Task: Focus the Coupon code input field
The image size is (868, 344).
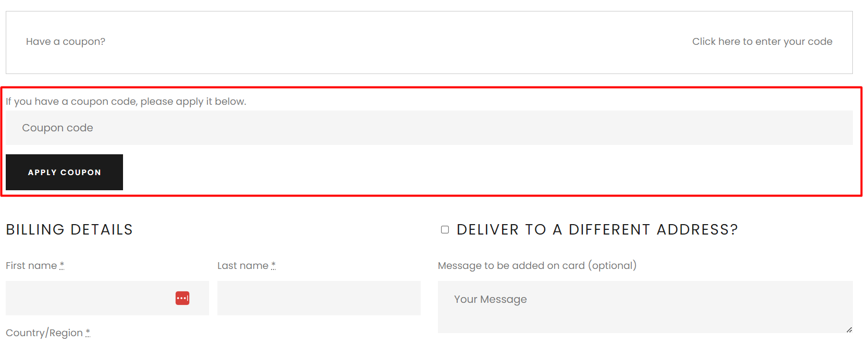Action: point(429,128)
